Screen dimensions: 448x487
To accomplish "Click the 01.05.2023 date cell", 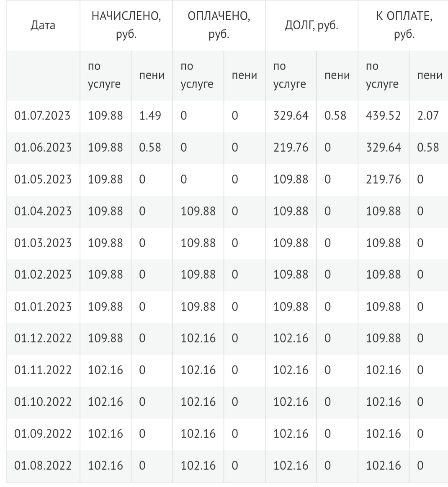I will 43,179.
